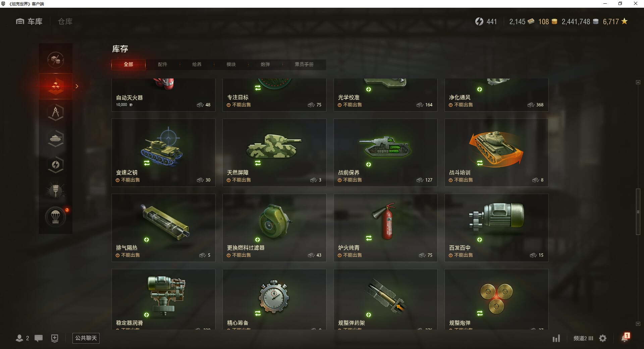Click the scrollbar down arrow
The height and width of the screenshot is (349, 644).
point(638,324)
